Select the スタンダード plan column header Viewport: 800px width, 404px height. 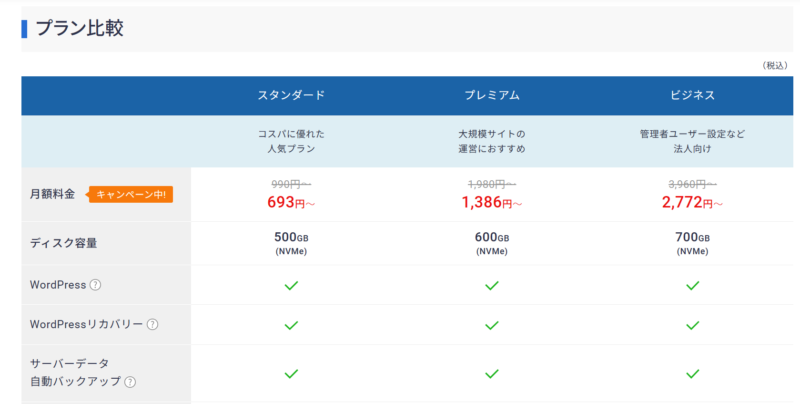coord(291,96)
